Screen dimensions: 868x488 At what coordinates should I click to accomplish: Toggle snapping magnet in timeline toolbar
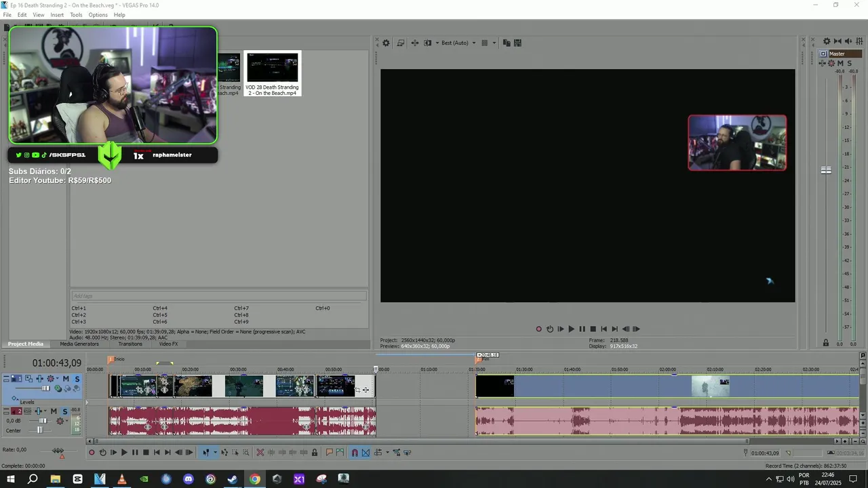354,452
